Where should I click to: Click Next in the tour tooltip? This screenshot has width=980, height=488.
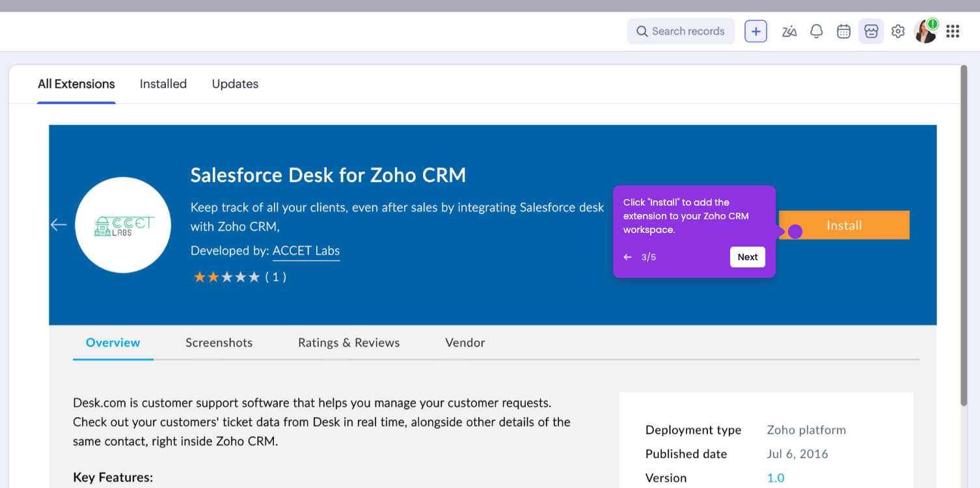click(x=748, y=257)
